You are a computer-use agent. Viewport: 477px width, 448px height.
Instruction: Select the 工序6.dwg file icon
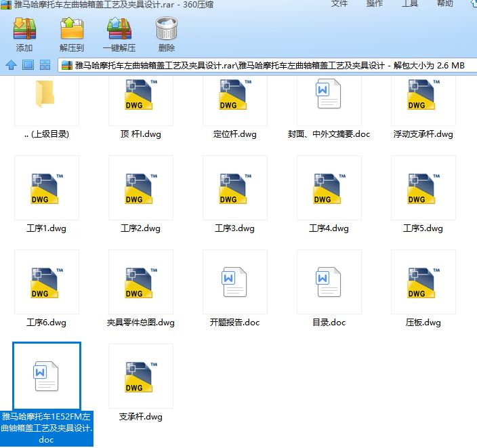pyautogui.click(x=46, y=283)
